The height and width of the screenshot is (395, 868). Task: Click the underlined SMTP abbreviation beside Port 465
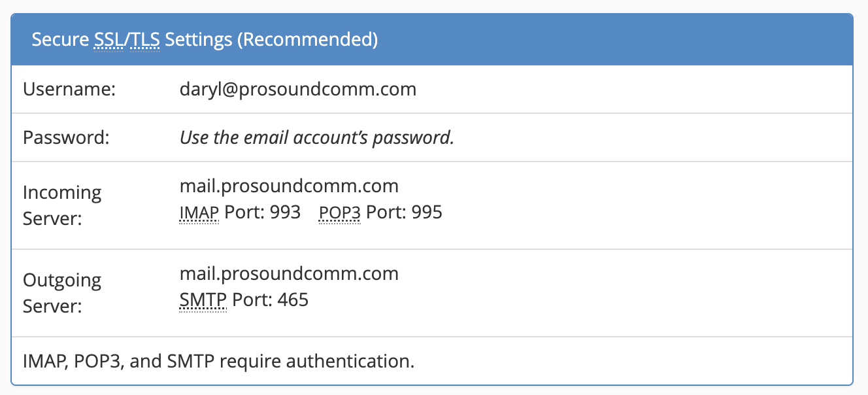tap(203, 300)
